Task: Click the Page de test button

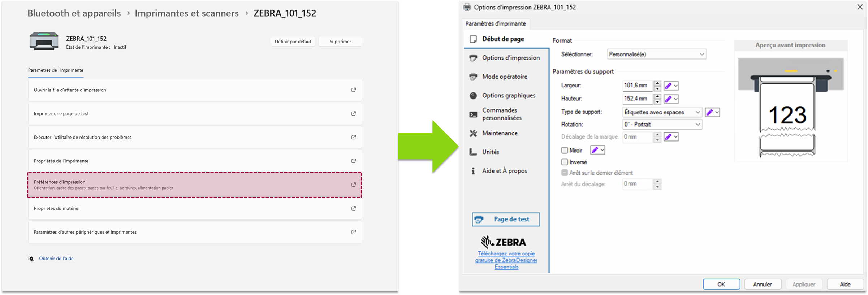Action: pos(506,219)
